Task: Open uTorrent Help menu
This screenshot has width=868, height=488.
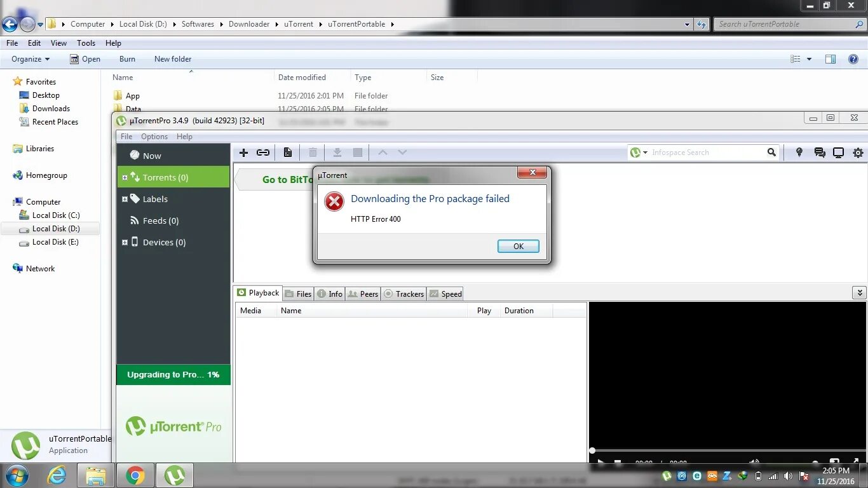Action: 184,137
